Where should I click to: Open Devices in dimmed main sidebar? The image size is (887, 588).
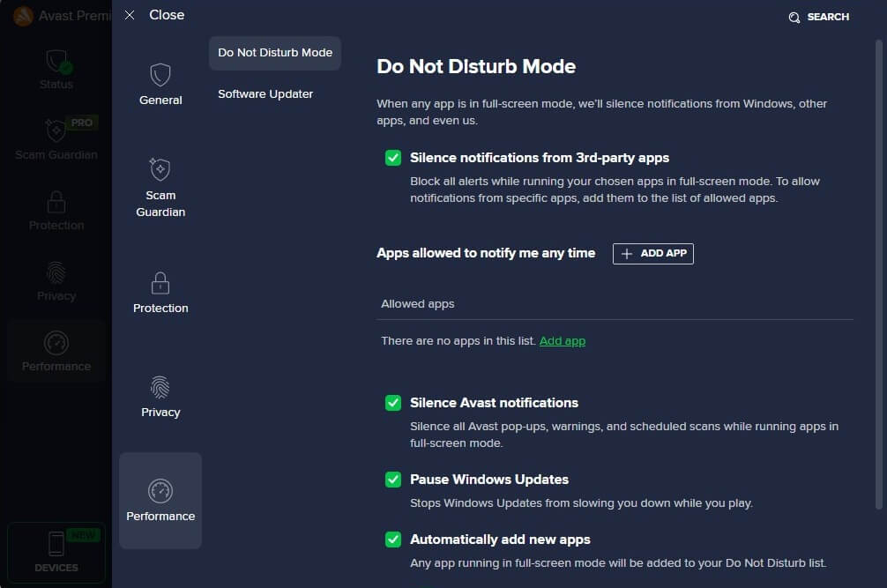pos(56,553)
